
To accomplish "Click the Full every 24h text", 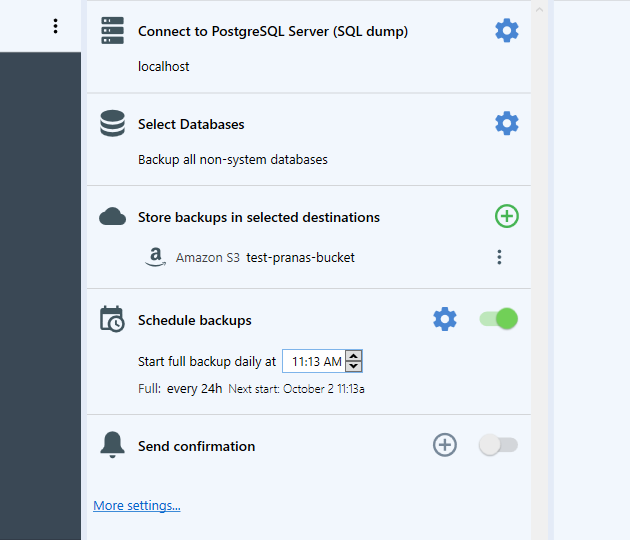I will coord(180,389).
